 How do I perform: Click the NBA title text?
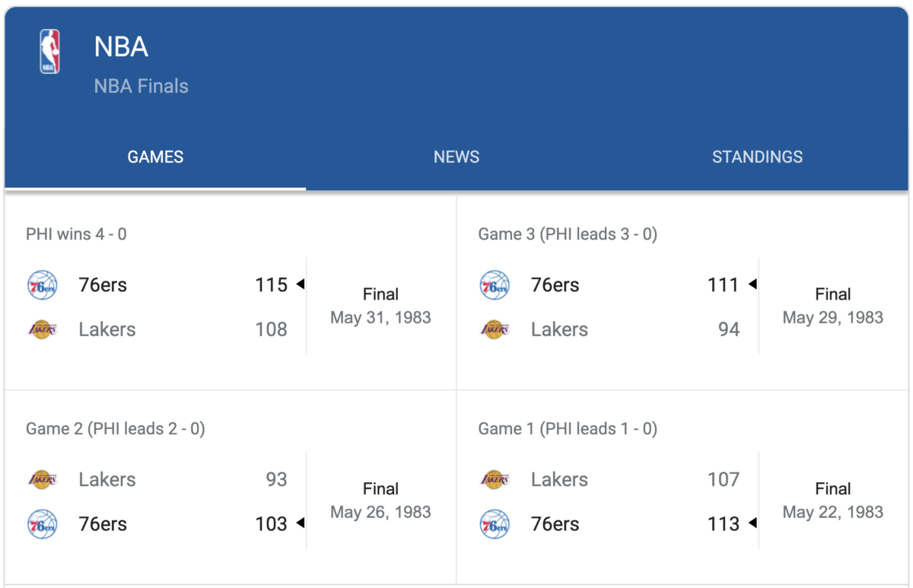pos(121,47)
